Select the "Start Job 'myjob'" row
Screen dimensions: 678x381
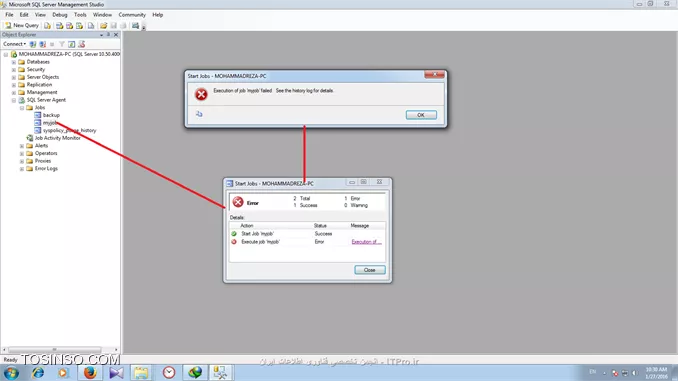point(307,234)
